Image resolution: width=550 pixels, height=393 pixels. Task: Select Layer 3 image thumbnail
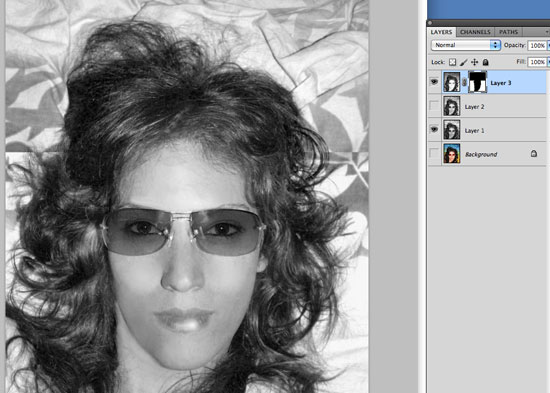pos(451,82)
